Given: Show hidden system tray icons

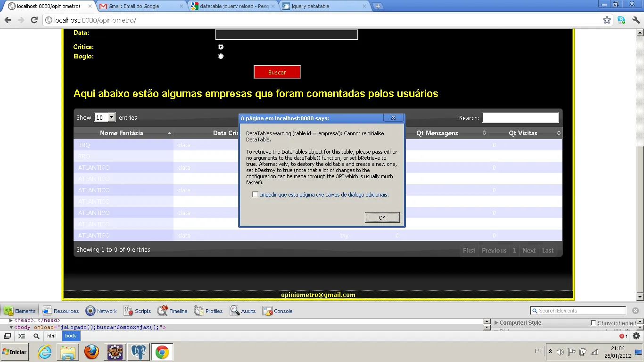Looking at the screenshot, I should 550,352.
